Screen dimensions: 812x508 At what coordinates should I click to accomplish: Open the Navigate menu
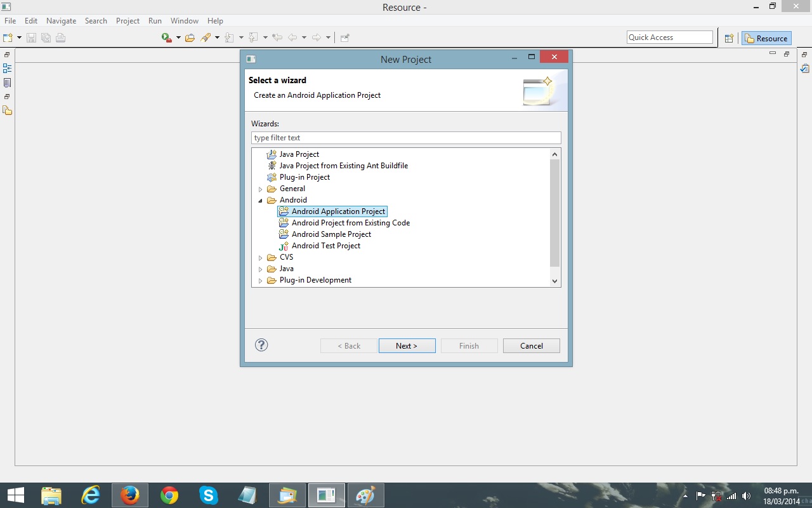(61, 21)
